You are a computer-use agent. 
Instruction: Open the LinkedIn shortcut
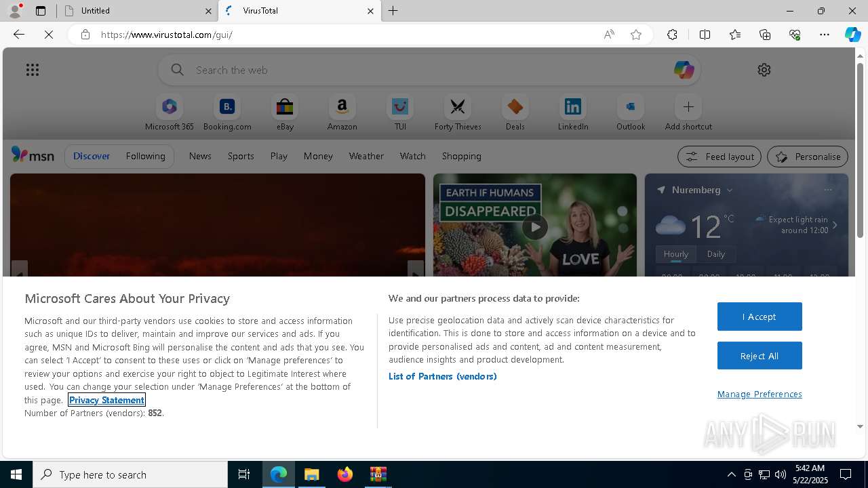tap(573, 113)
